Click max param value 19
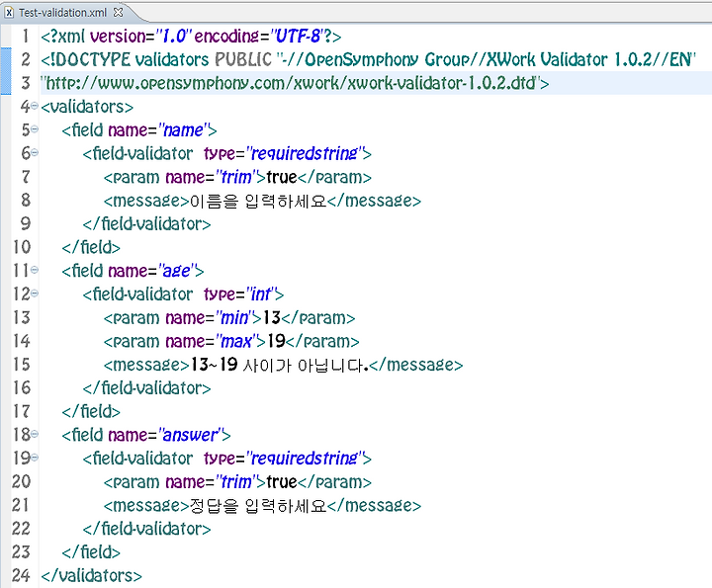Viewport: 712px width, 588px height. (276, 341)
